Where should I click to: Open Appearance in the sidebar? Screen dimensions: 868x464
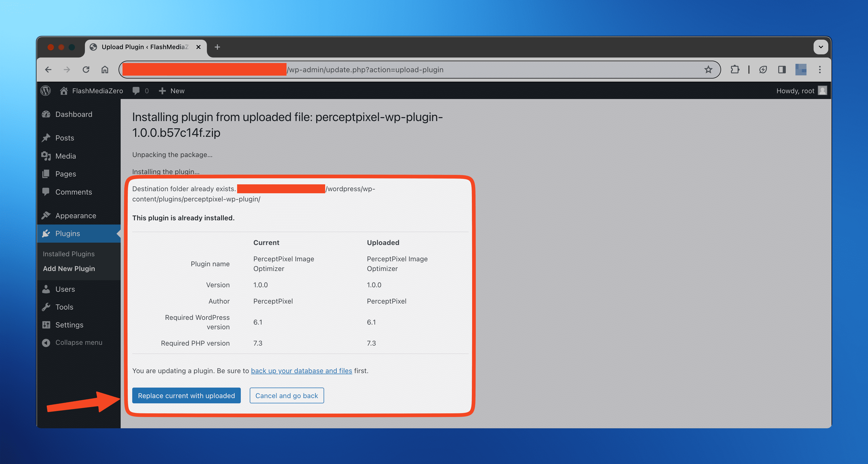pos(79,216)
